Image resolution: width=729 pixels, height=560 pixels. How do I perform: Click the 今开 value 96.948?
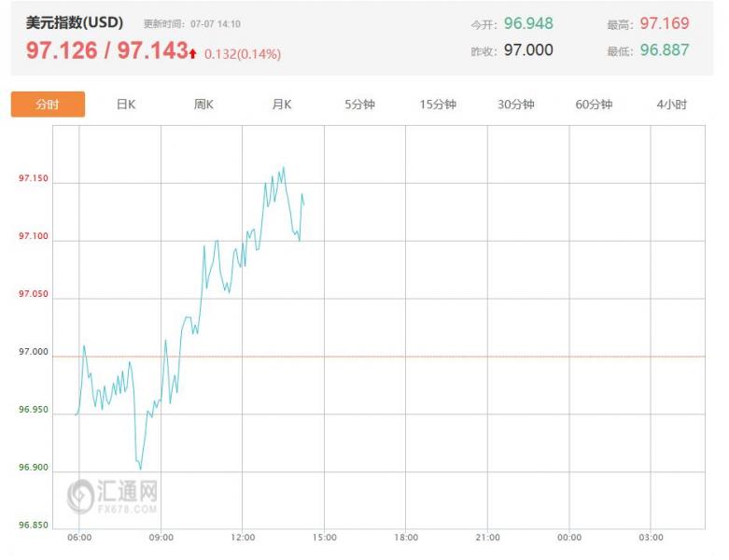coord(529,23)
